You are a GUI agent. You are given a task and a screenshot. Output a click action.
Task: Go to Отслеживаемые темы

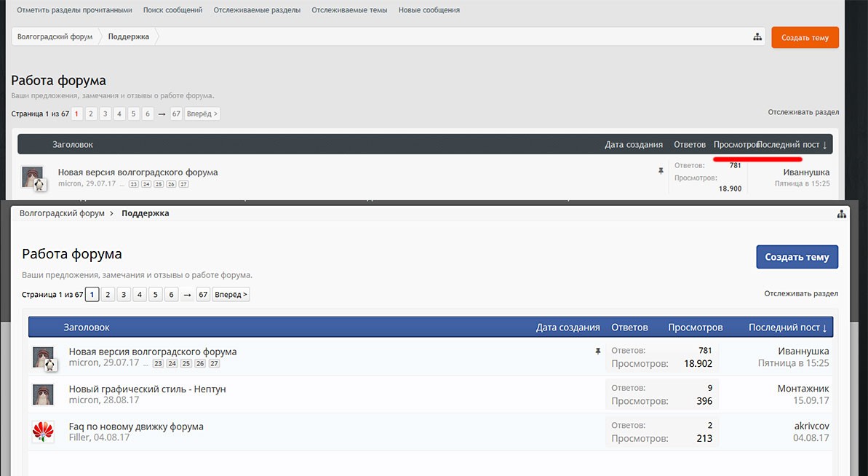[349, 10]
